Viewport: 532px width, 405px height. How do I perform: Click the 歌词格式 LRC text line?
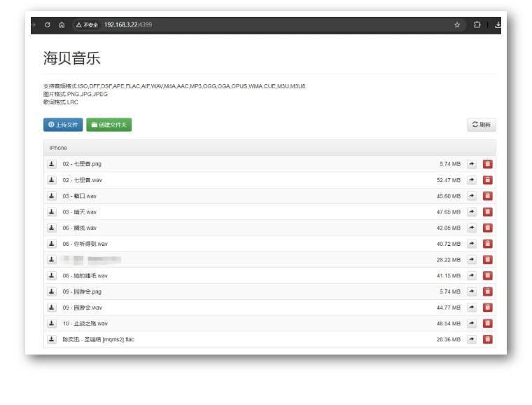click(x=61, y=102)
